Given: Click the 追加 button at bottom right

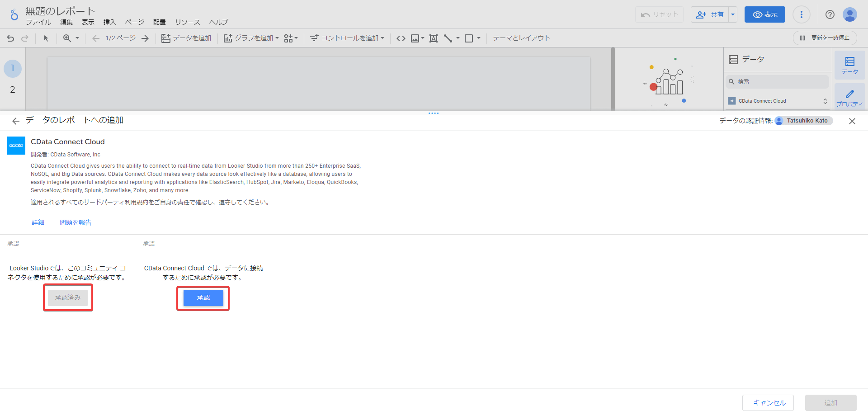Looking at the screenshot, I should click(x=831, y=403).
